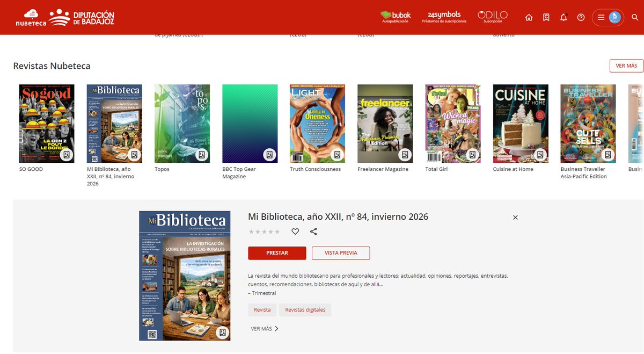Select SO GOOD title link
The height and width of the screenshot is (354, 644).
coord(31,169)
